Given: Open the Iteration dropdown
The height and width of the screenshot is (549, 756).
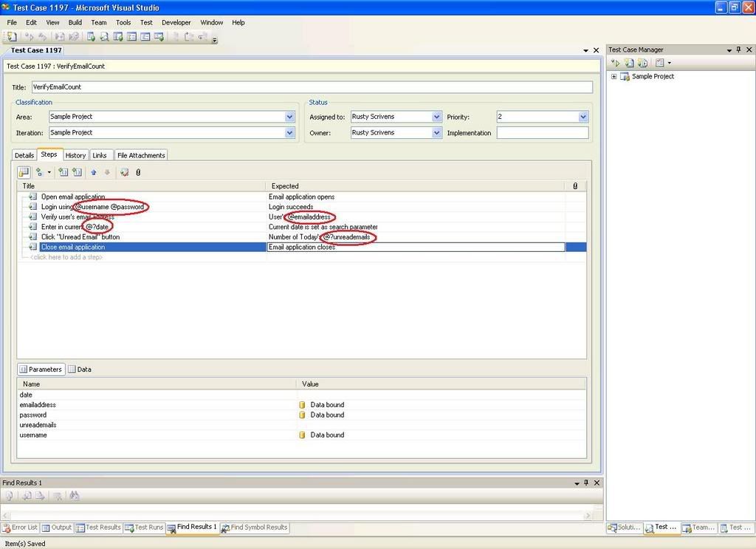Looking at the screenshot, I should coord(289,132).
